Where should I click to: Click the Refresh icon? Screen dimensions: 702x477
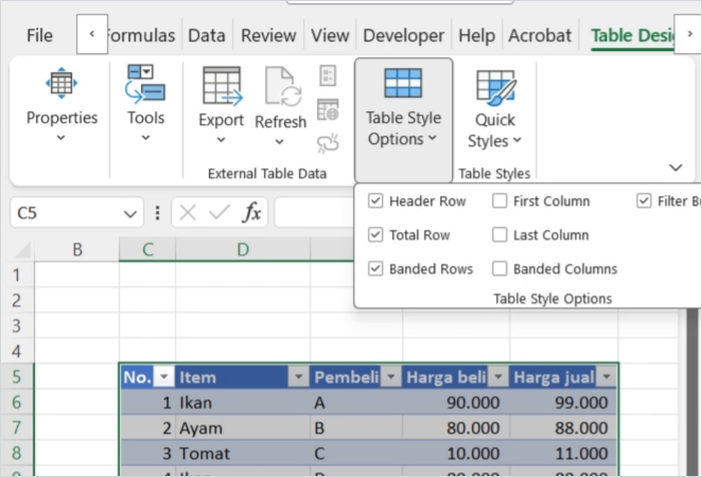tap(282, 86)
